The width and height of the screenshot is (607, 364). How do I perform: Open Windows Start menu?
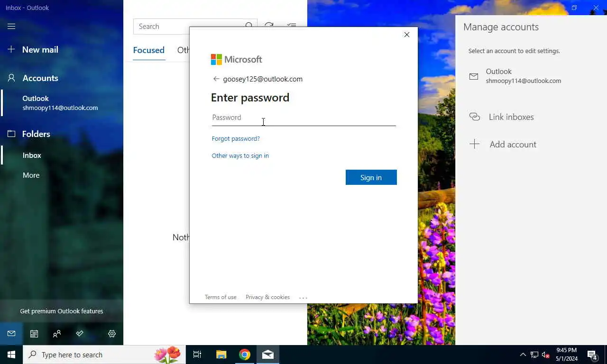[11, 355]
